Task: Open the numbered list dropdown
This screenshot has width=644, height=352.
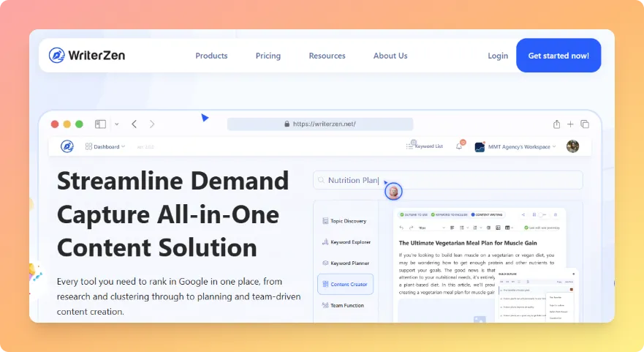Action: 477,228
